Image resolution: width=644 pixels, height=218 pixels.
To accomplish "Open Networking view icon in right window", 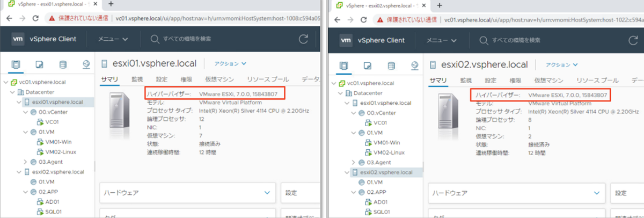I will click(x=415, y=66).
